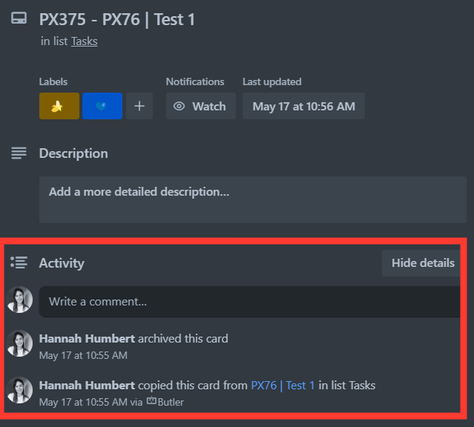Click avatar next to the comment box
Viewport: 474px width, 427px height.
(20, 300)
